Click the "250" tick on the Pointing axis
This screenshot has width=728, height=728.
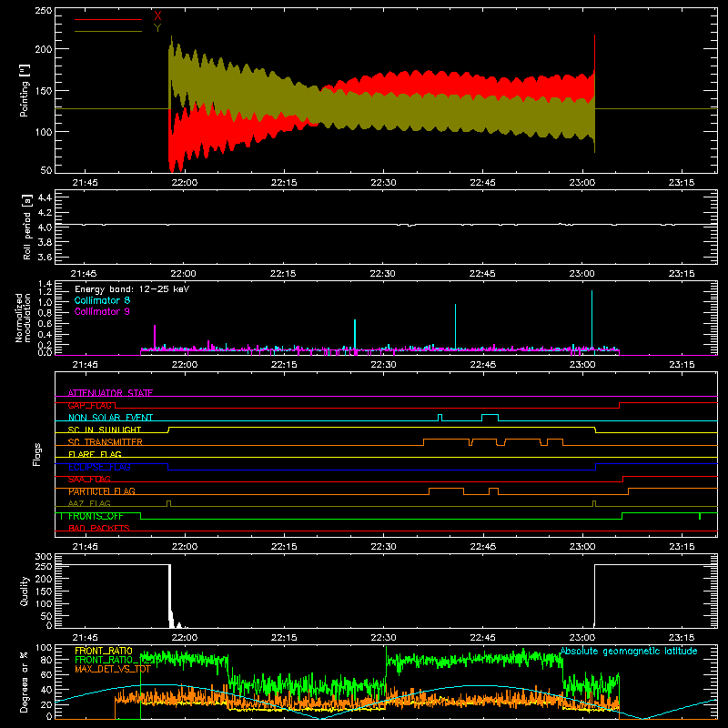43,10
